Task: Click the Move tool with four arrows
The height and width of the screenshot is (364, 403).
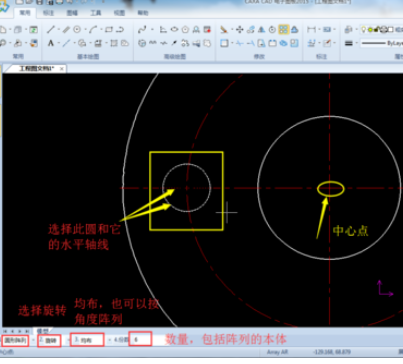Action: pyautogui.click(x=239, y=29)
